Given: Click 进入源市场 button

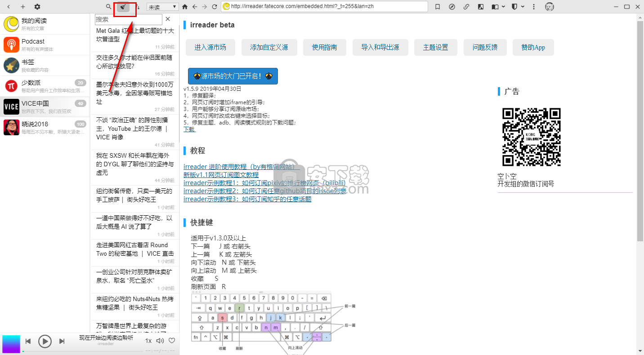Looking at the screenshot, I should tap(210, 47).
